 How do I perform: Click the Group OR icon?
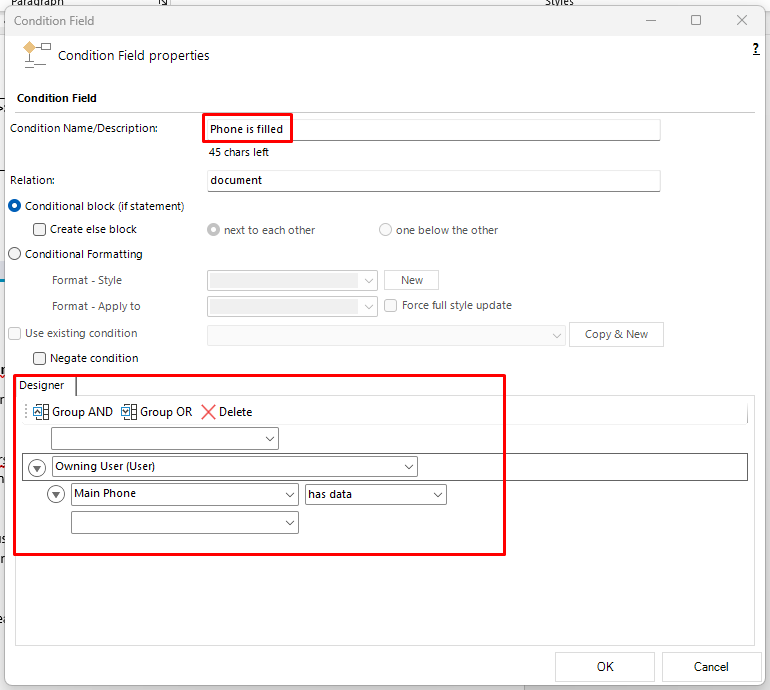[x=129, y=412]
